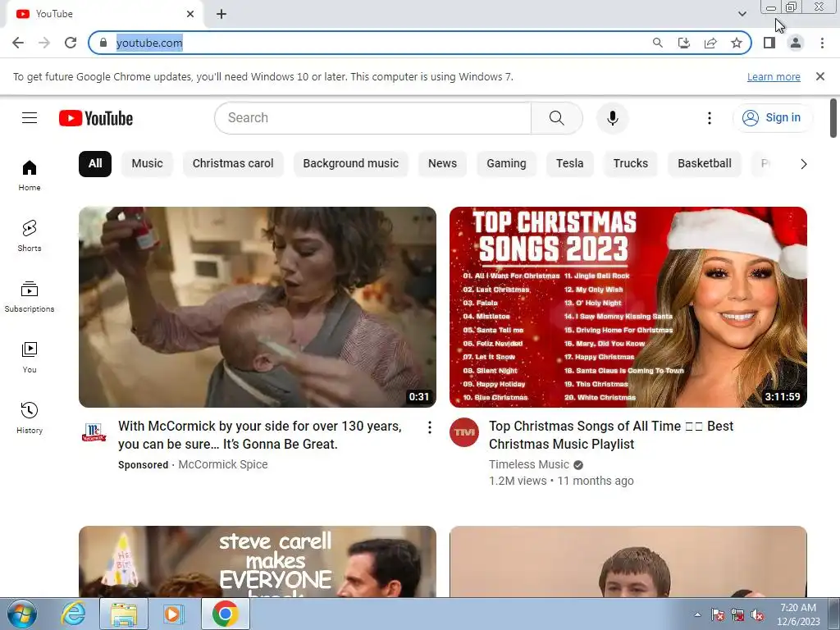Dismiss the Chrome update notification bar
Screen dimensions: 840x630
819,76
